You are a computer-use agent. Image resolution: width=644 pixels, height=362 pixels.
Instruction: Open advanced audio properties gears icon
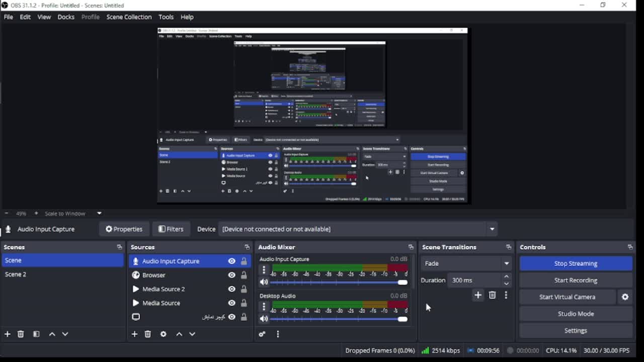point(262,334)
